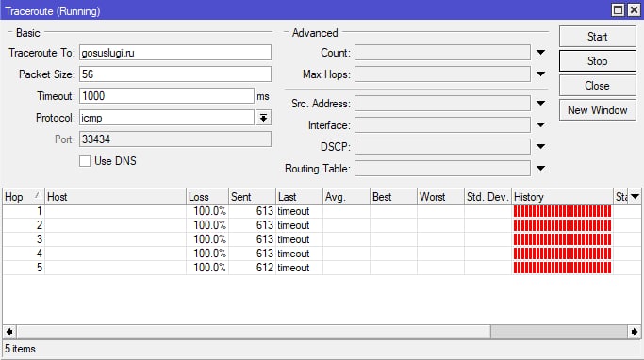This screenshot has height=360, width=644.
Task: Expand the Max Hops field arrow
Action: pos(540,74)
